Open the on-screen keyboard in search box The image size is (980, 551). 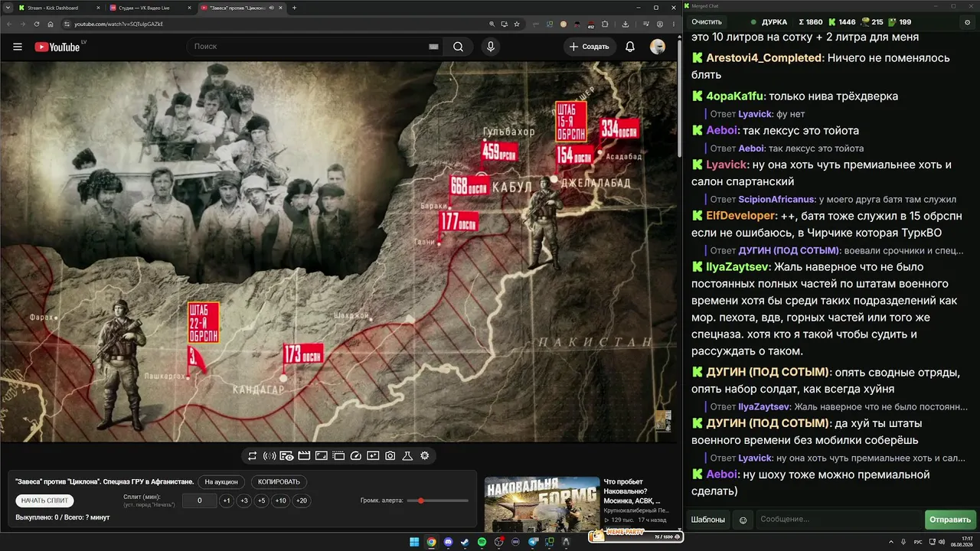pyautogui.click(x=433, y=47)
